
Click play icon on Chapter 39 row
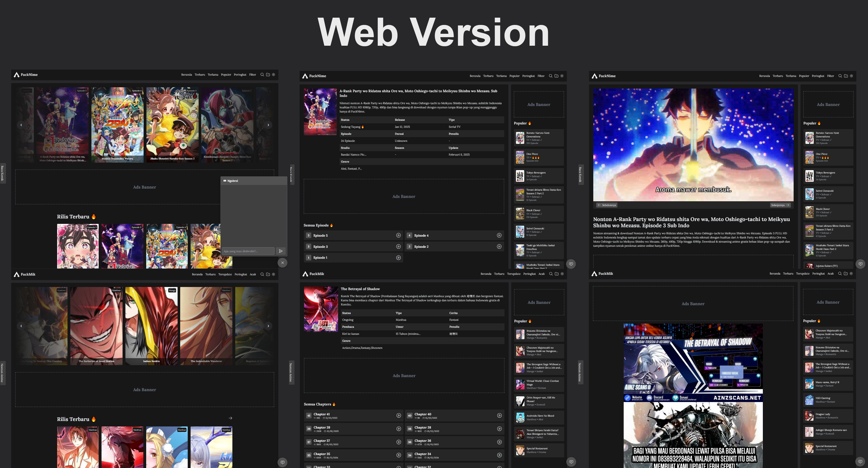click(399, 429)
